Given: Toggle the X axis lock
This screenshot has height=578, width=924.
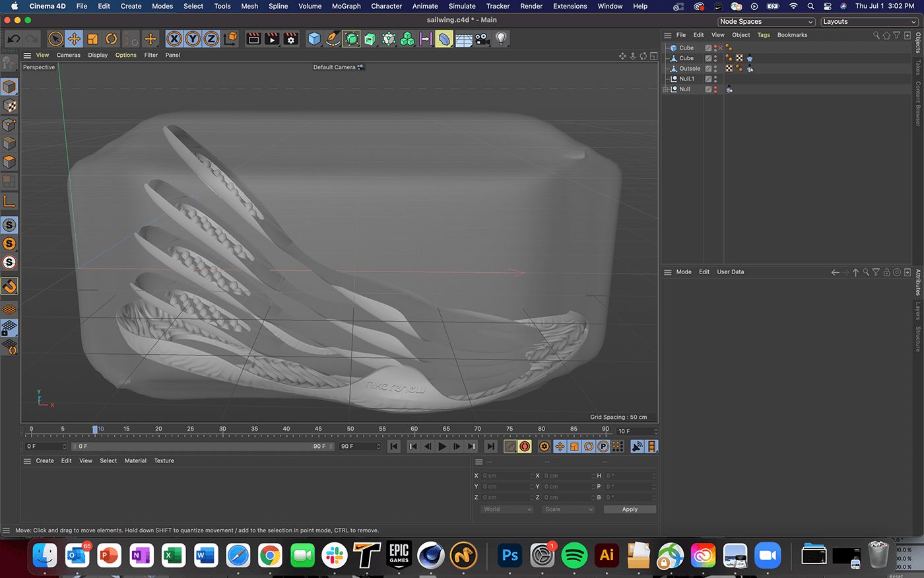Looking at the screenshot, I should click(x=174, y=39).
